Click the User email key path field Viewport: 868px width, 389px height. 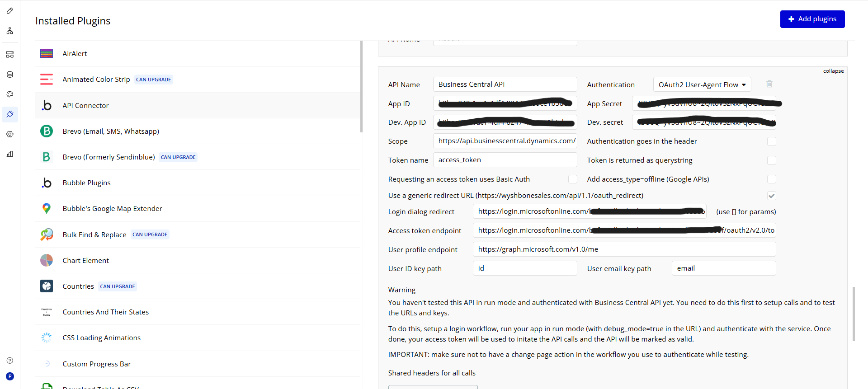pos(724,268)
